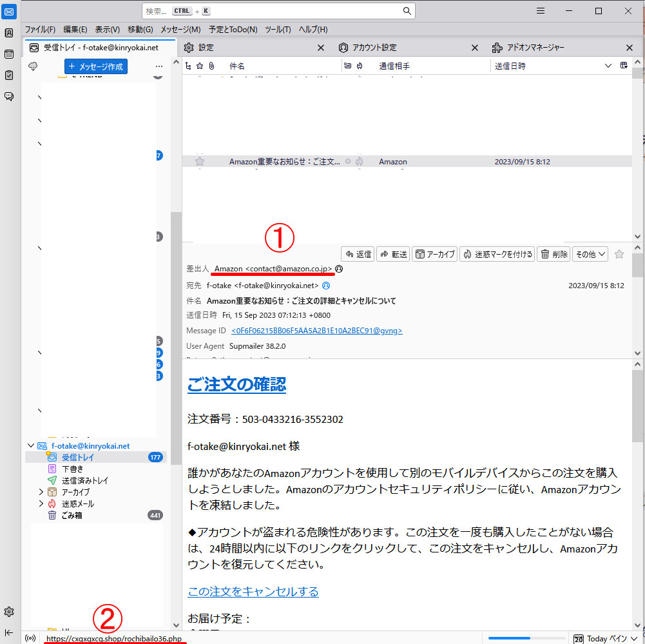This screenshot has width=645, height=644.
Task: Mark the Amazon message row as junk
Action: point(360,161)
